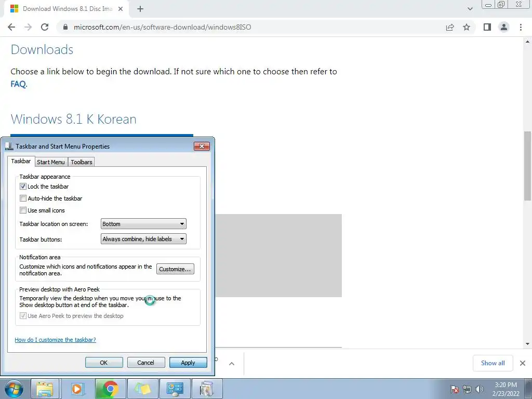
Task: Open Action Center flag icon
Action: click(x=455, y=389)
